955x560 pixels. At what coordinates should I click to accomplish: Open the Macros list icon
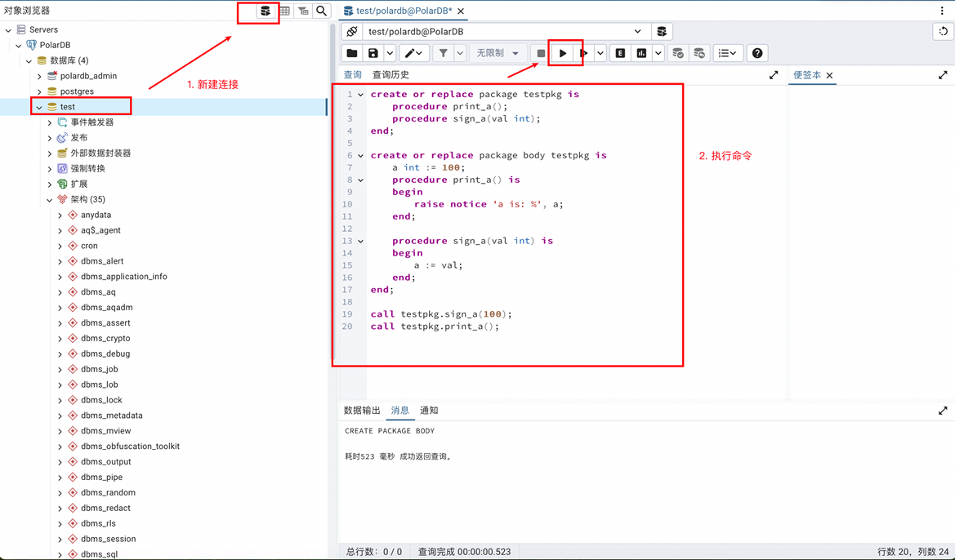point(727,53)
